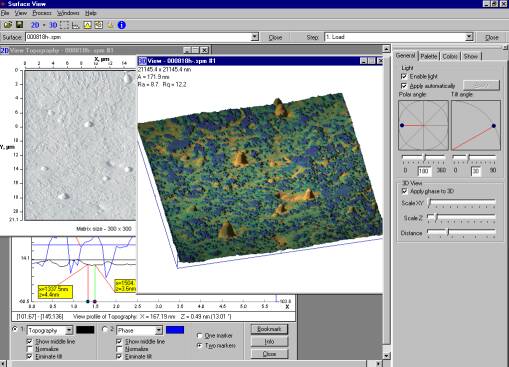The image size is (509, 367).
Task: Toggle Normalize under Topography
Action: [x=29, y=349]
